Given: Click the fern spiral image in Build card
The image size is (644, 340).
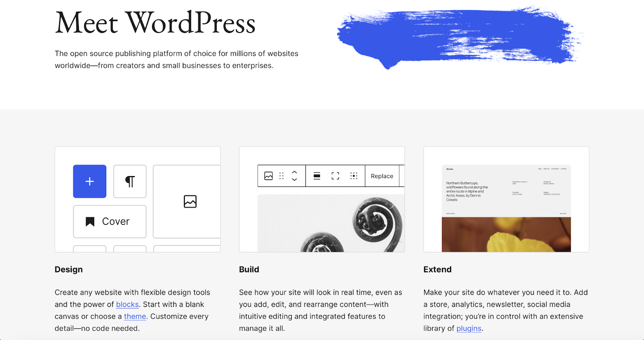Looking at the screenshot, I should pos(331,223).
